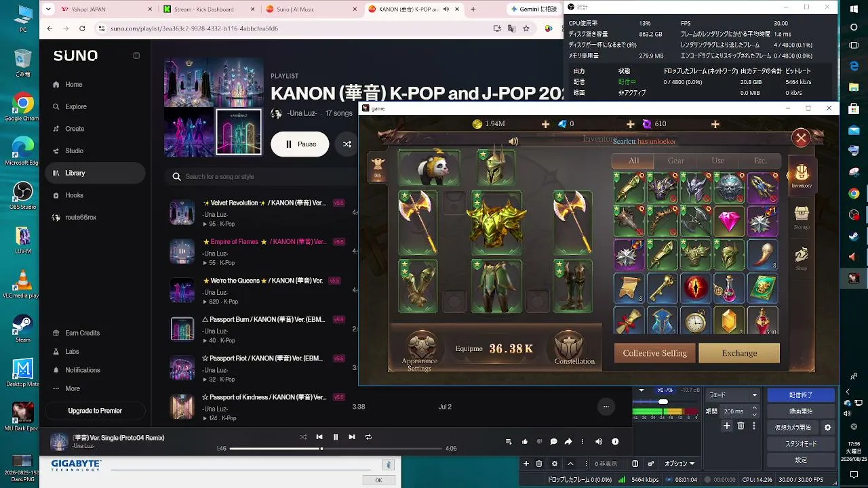Open more options for Passport of Kindness
The height and width of the screenshot is (488, 868).
[x=606, y=407]
